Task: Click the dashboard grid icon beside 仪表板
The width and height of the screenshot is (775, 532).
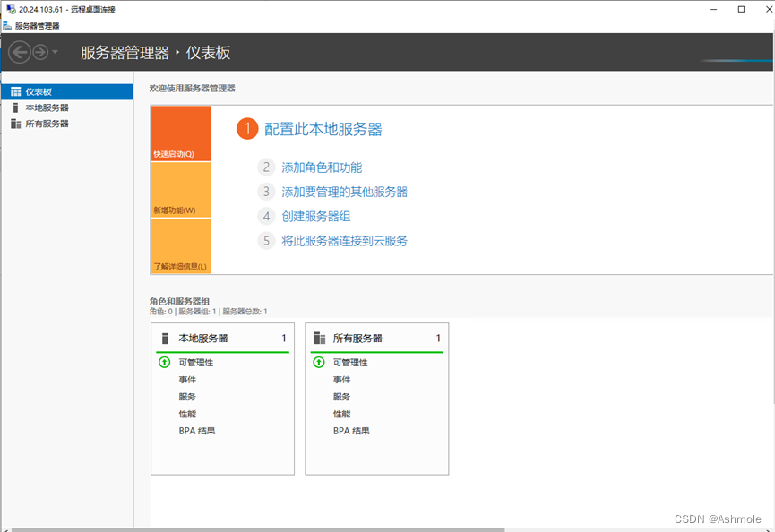Action: [x=15, y=90]
